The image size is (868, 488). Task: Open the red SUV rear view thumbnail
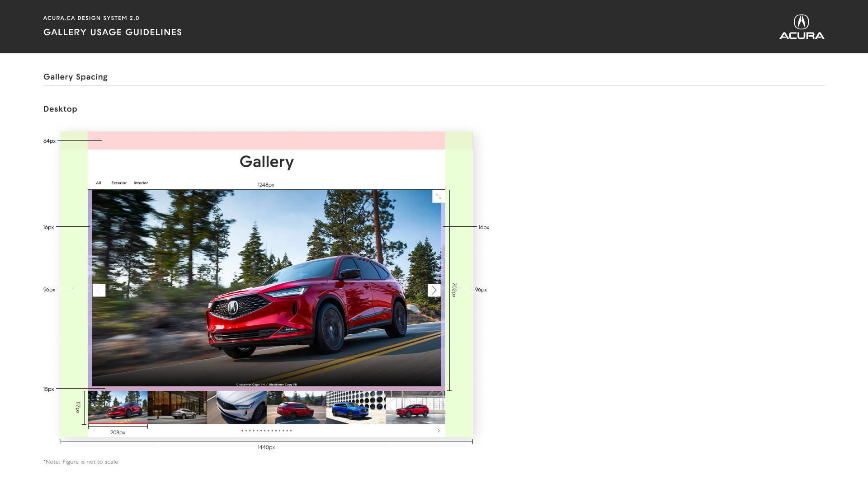click(296, 408)
